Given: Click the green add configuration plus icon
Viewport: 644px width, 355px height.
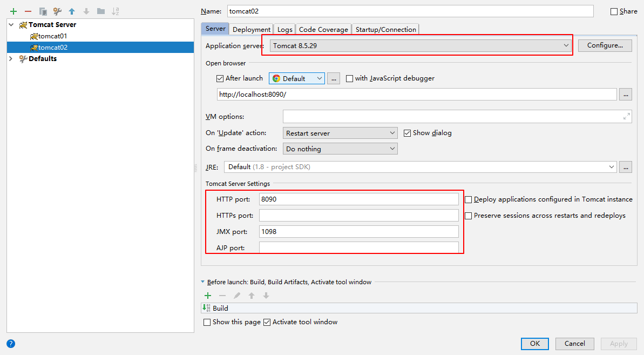Looking at the screenshot, I should pyautogui.click(x=13, y=11).
